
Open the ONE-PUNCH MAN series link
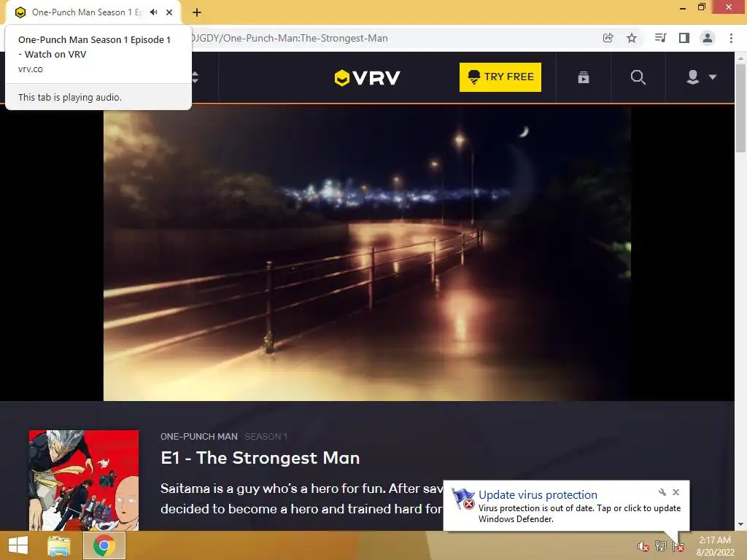tap(198, 436)
